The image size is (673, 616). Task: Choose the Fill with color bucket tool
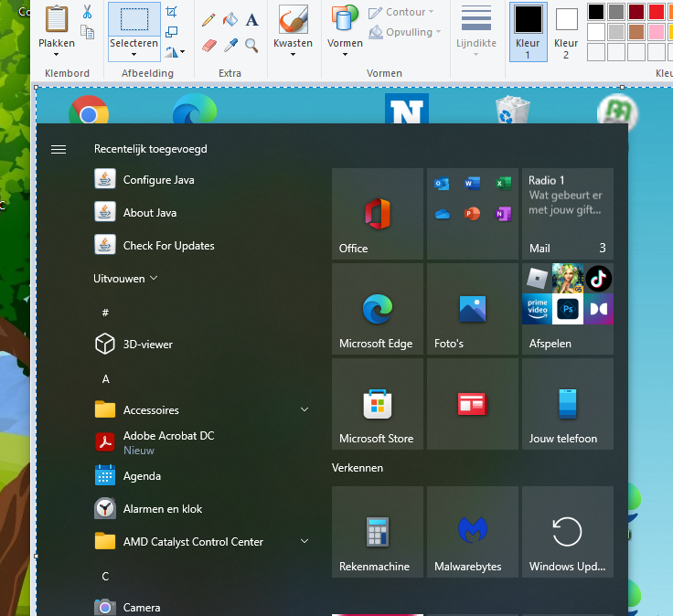(230, 19)
